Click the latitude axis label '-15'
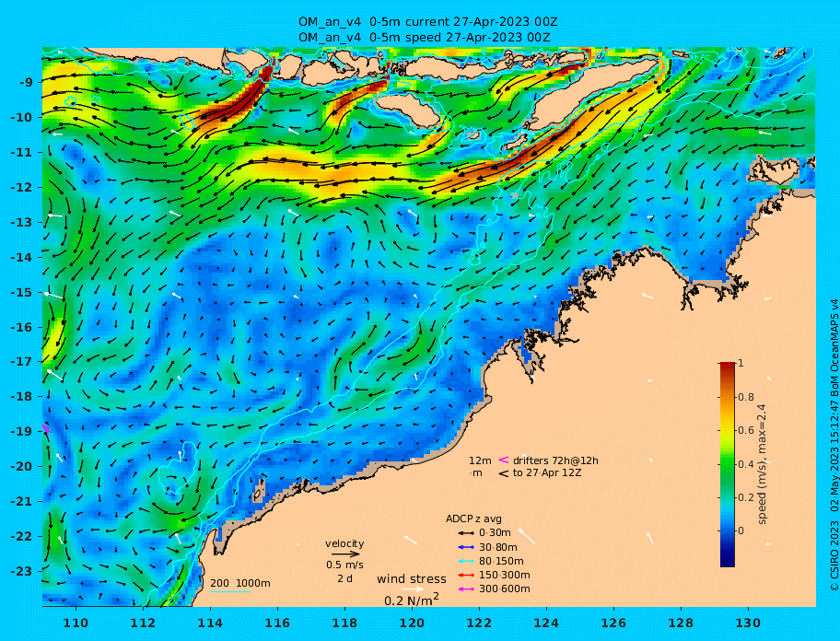The height and width of the screenshot is (641, 840). click(21, 292)
